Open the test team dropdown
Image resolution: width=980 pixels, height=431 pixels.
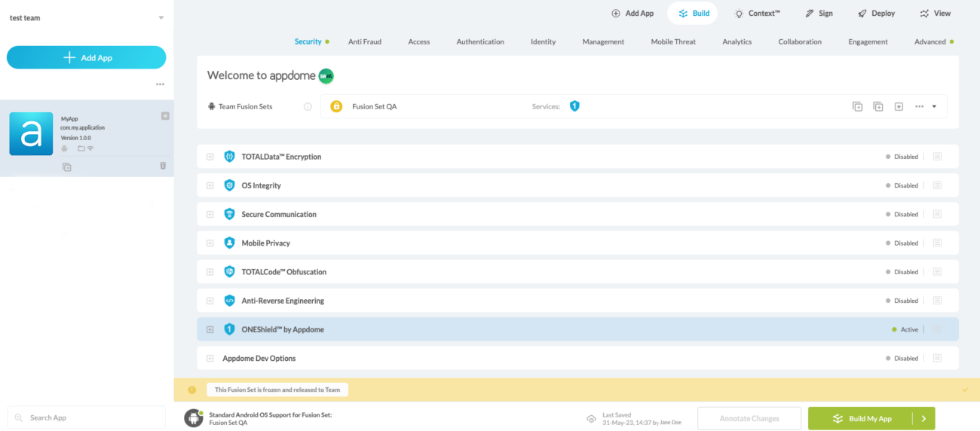point(161,18)
